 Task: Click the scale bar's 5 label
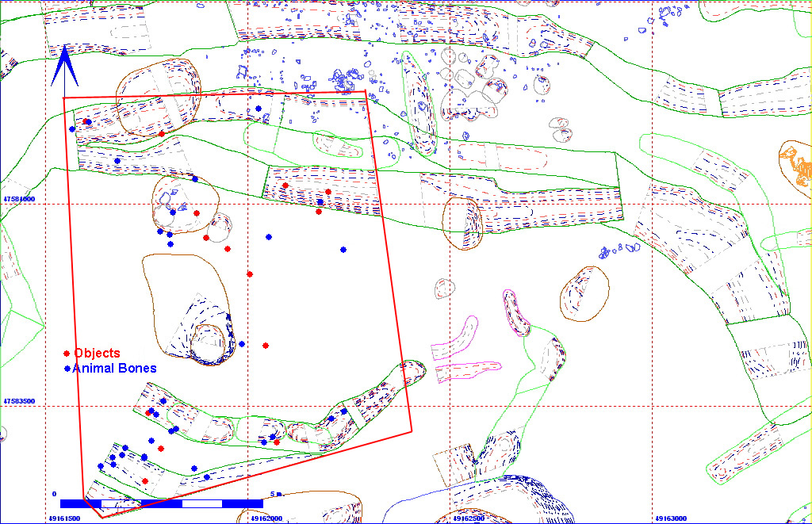(x=273, y=494)
